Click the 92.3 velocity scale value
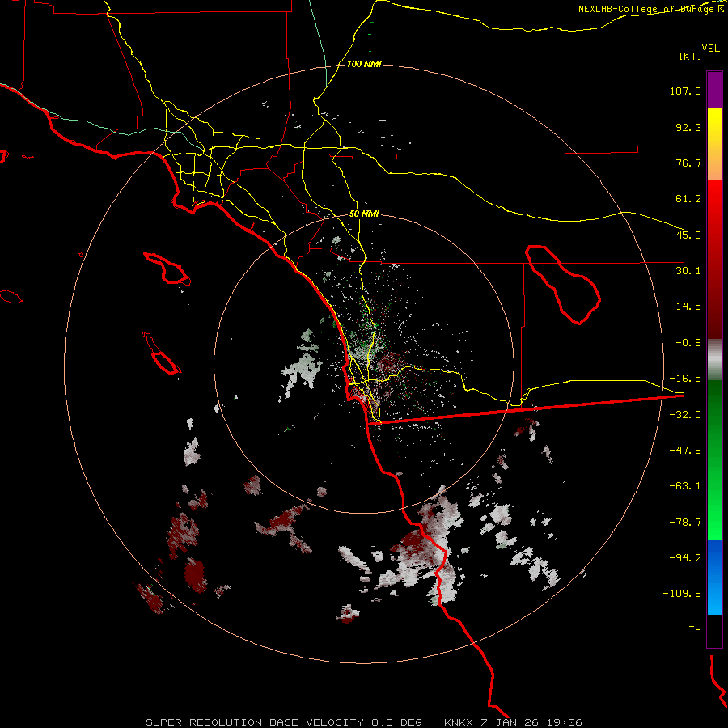The image size is (728, 728). pyautogui.click(x=688, y=127)
